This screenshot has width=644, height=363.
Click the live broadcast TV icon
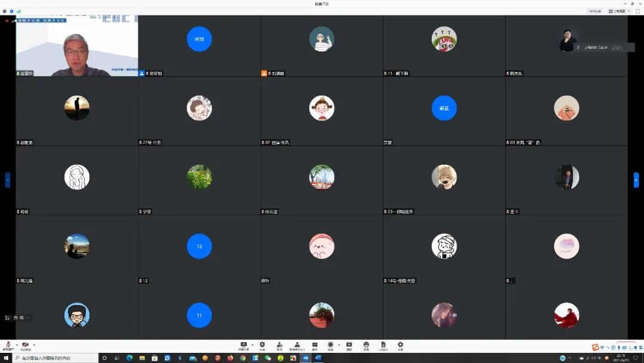tap(349, 344)
